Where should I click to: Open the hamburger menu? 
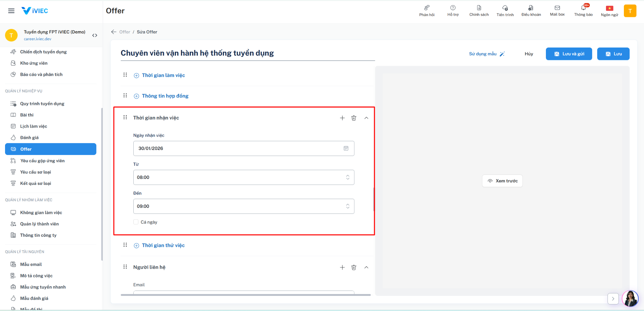[11, 11]
